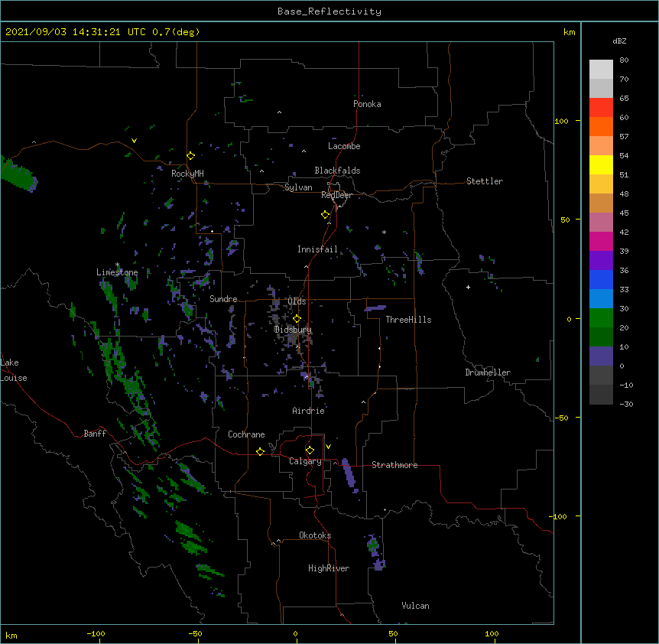Select the blue 36 dBZ color swatch
Image resolution: width=659 pixels, height=644 pixels.
tap(601, 279)
